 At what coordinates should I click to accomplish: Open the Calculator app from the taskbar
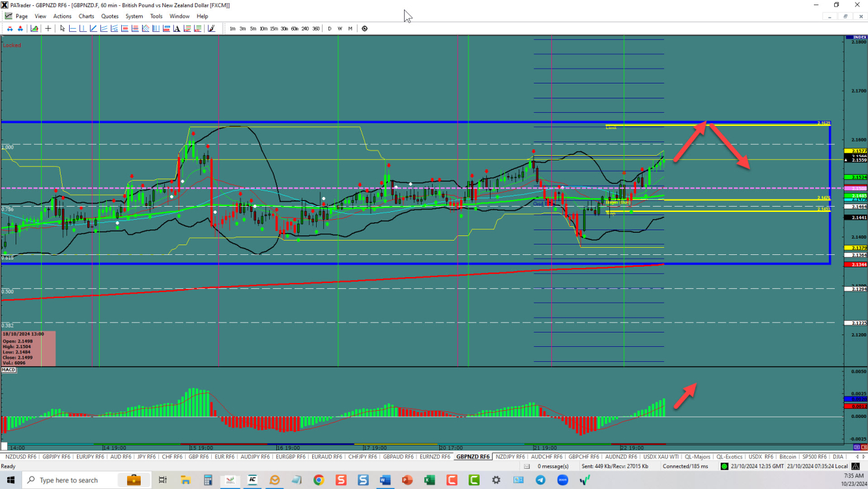pos(208,481)
